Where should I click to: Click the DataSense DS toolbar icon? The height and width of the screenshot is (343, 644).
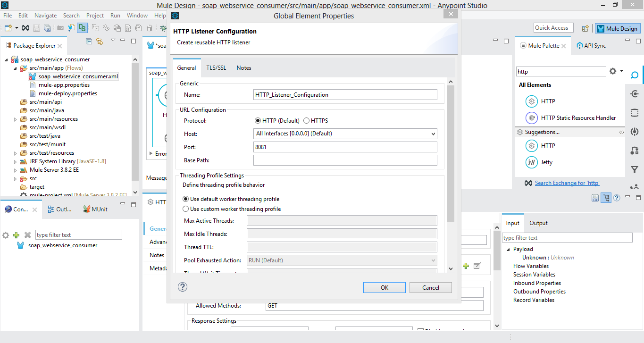point(82,28)
